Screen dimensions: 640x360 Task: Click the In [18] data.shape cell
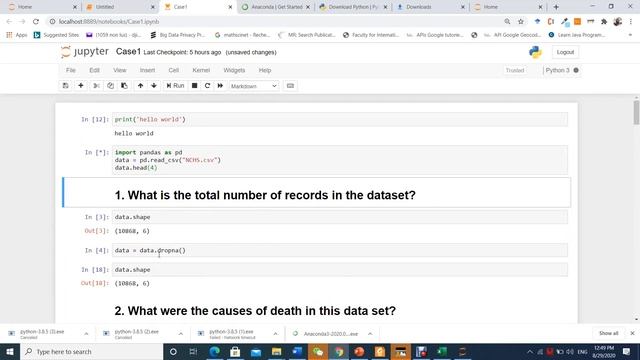pos(340,270)
